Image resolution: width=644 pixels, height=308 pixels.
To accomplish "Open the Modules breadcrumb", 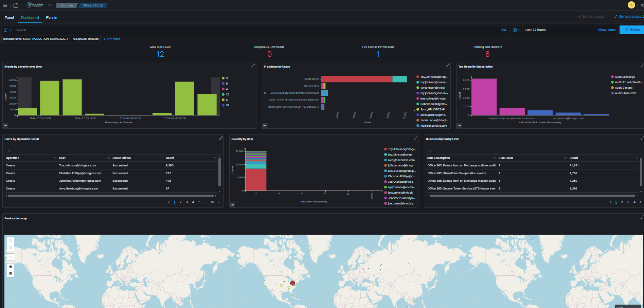I will 67,5.
